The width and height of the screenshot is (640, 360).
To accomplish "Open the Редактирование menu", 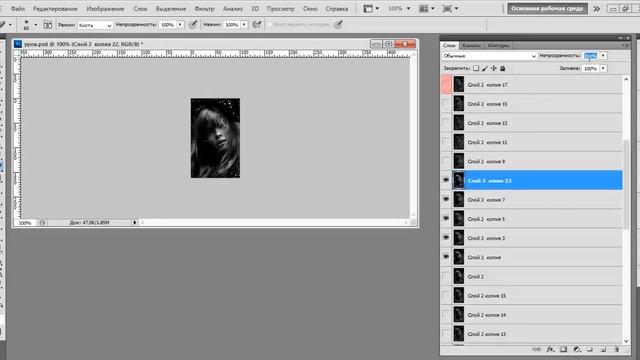I will coord(55,9).
